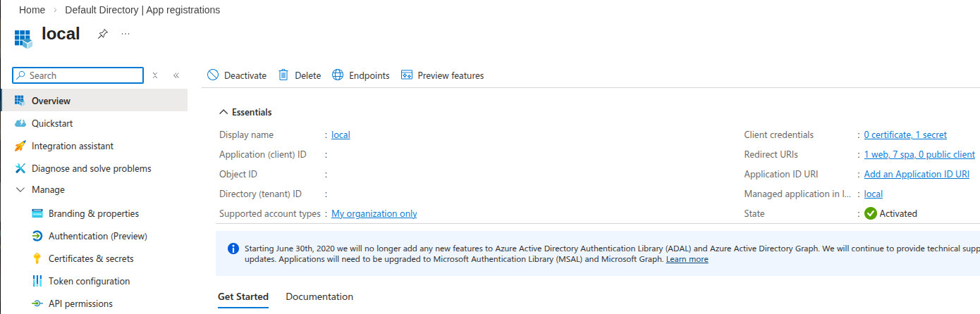Select the Get Started tab
980x314 pixels.
click(243, 296)
